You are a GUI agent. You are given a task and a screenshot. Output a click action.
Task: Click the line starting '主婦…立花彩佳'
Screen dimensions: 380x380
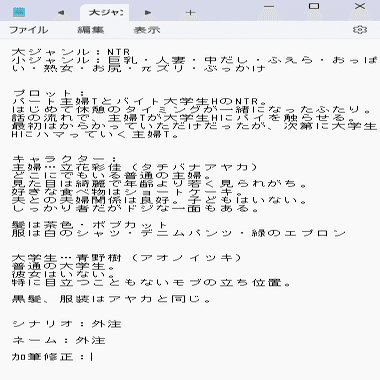tap(135, 167)
